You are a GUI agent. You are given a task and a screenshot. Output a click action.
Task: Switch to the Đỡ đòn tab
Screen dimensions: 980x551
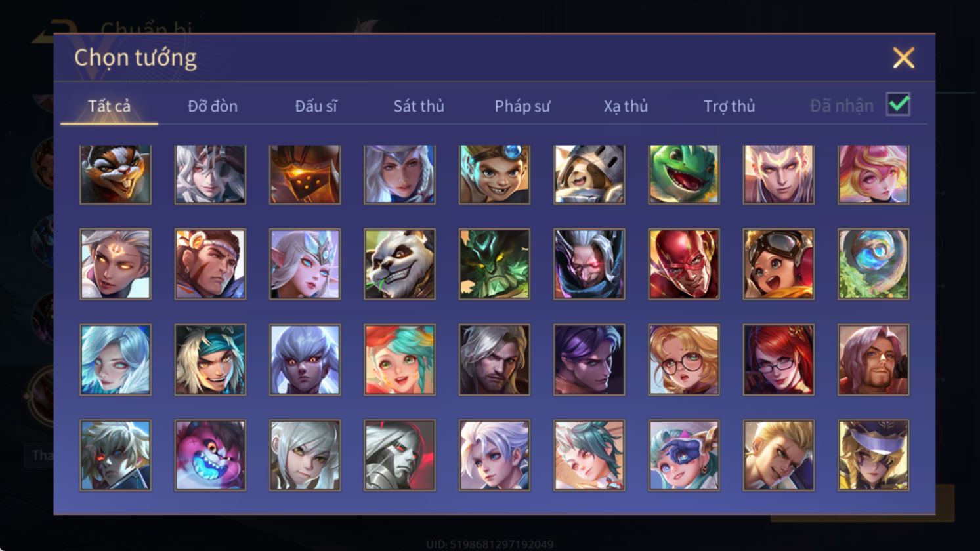pos(213,106)
